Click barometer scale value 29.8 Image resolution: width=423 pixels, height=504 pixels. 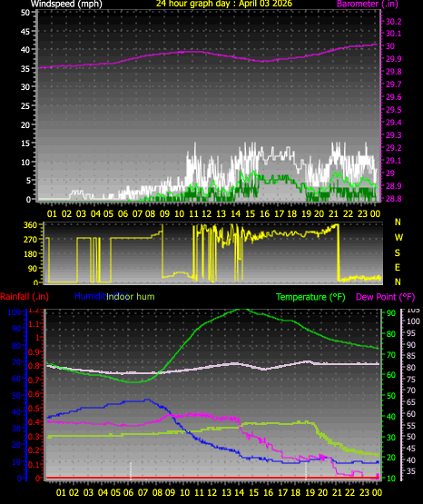click(393, 72)
